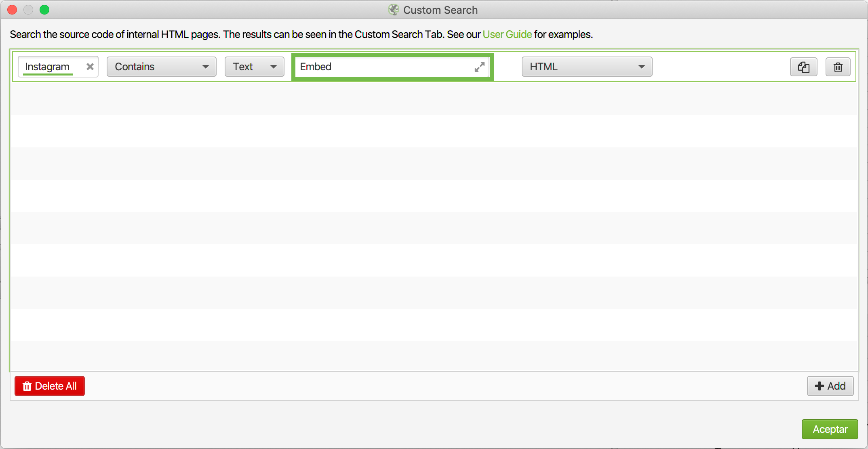The width and height of the screenshot is (868, 449).
Task: Click the empty striped list area
Action: click(434, 226)
